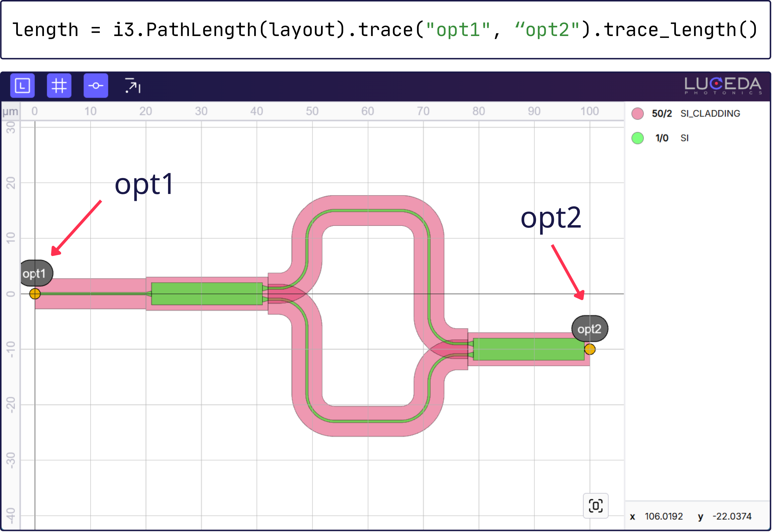Toggle the layer panel icon in toolbar
Image resolution: width=772 pixels, height=532 pixels.
pos(22,86)
